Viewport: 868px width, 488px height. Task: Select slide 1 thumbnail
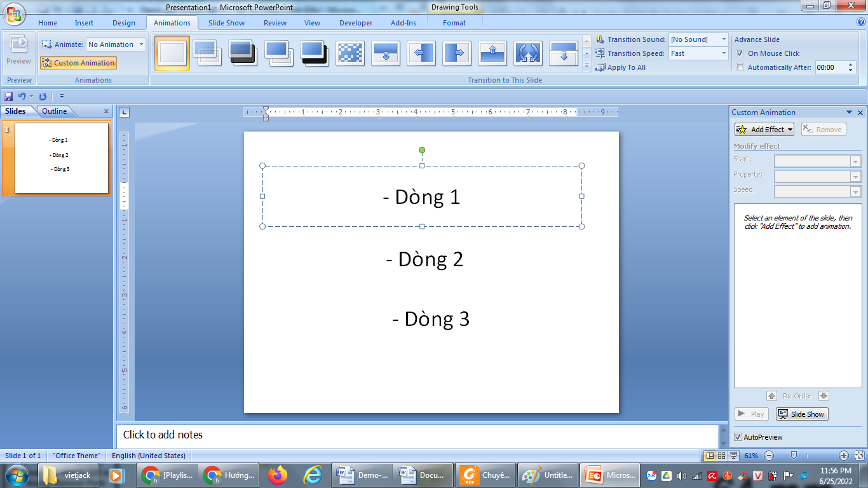tap(62, 158)
